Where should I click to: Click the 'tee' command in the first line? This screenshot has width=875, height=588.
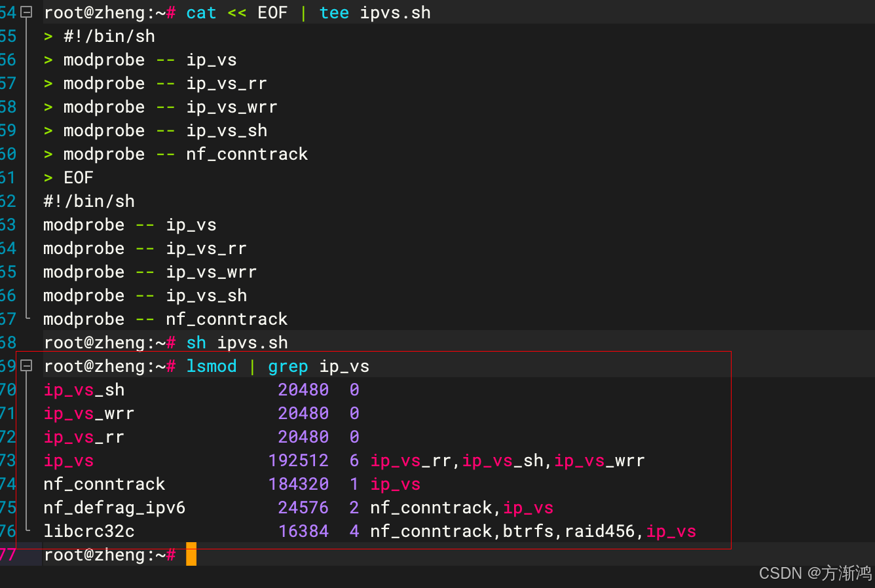(x=333, y=12)
